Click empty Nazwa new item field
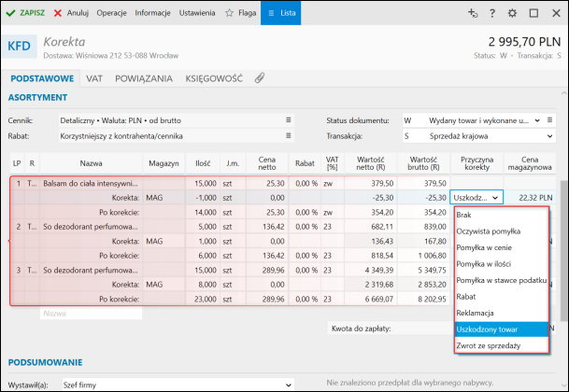Viewport: 569px width, 392px height. pos(91,314)
